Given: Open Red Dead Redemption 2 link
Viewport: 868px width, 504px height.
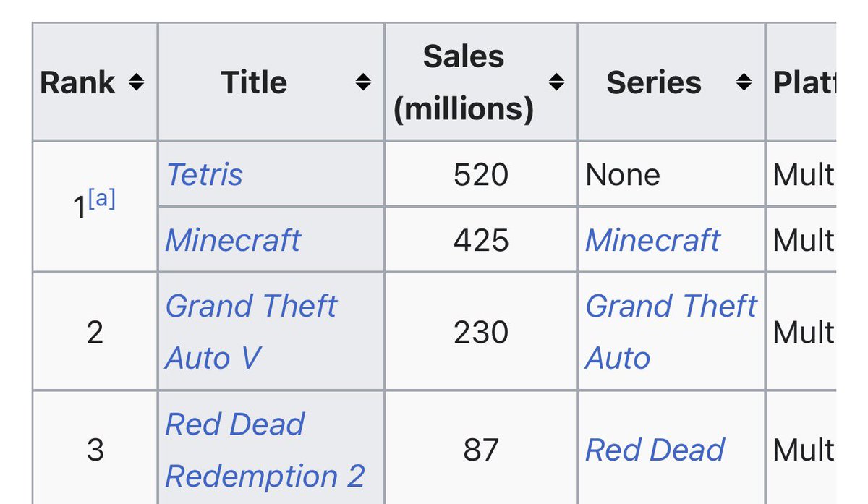Looking at the screenshot, I should [x=265, y=450].
